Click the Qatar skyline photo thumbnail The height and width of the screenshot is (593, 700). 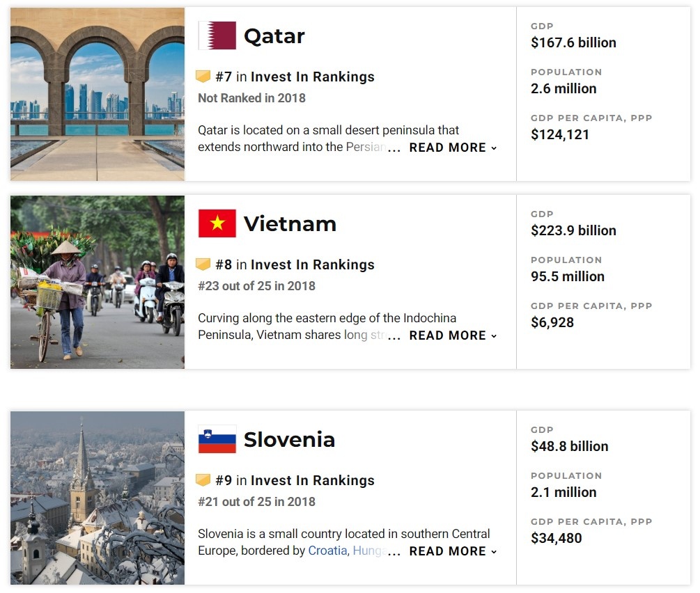(x=98, y=94)
